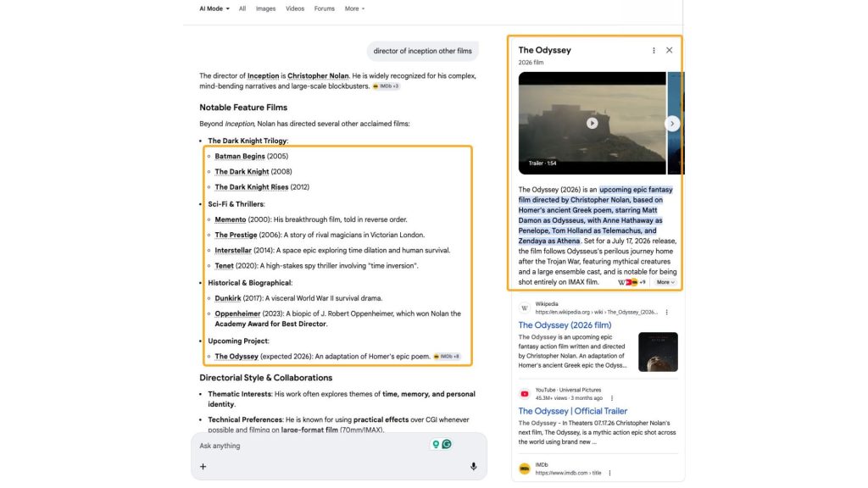Open the Interstellar film link
This screenshot has width=868, height=488.
pyautogui.click(x=233, y=251)
